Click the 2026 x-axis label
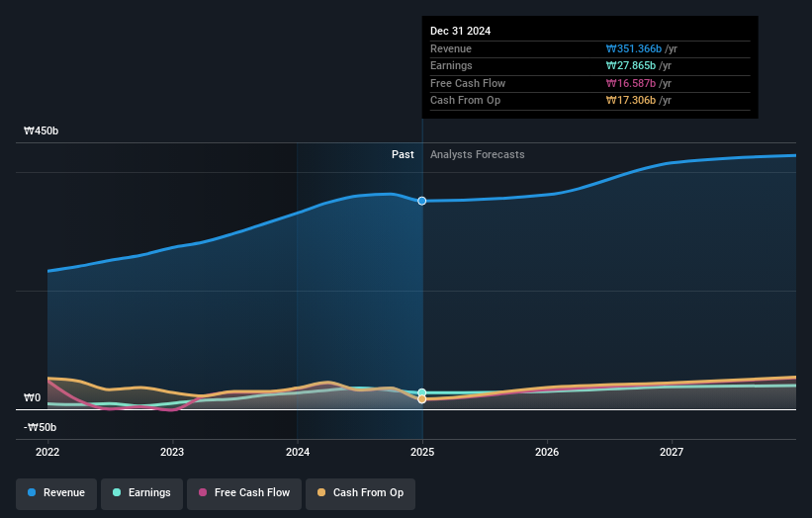 pos(547,452)
